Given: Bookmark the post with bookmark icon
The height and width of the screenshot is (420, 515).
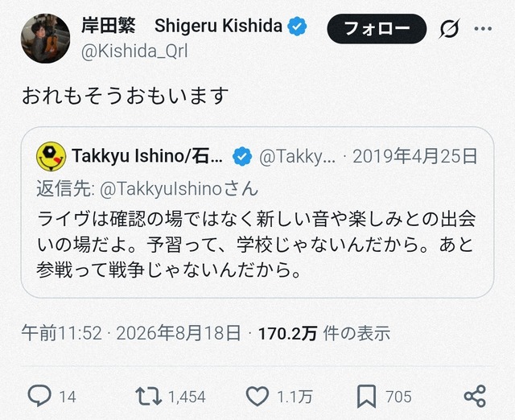Looking at the screenshot, I should click(366, 397).
